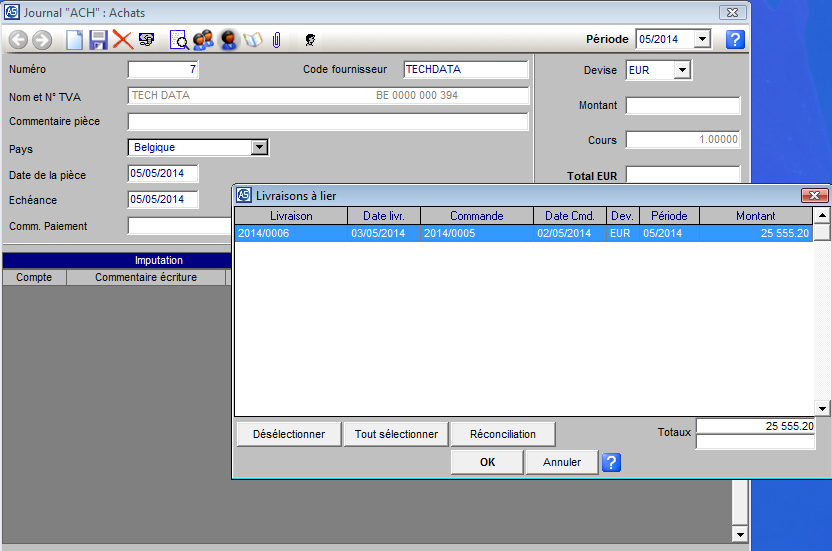The image size is (832, 551).
Task: Click the Réconciliation button
Action: click(x=503, y=434)
